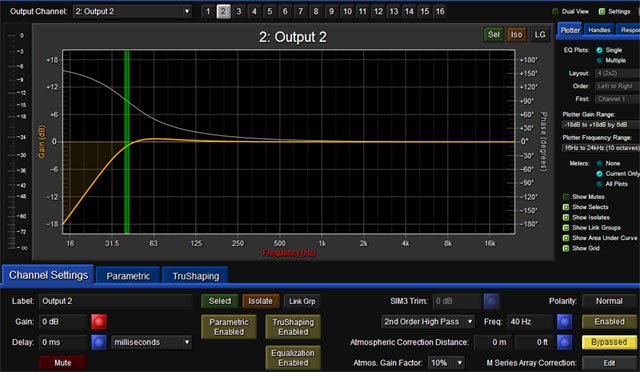640x372 pixels.
Task: Click the blue button beside Delay field
Action: pyautogui.click(x=99, y=342)
